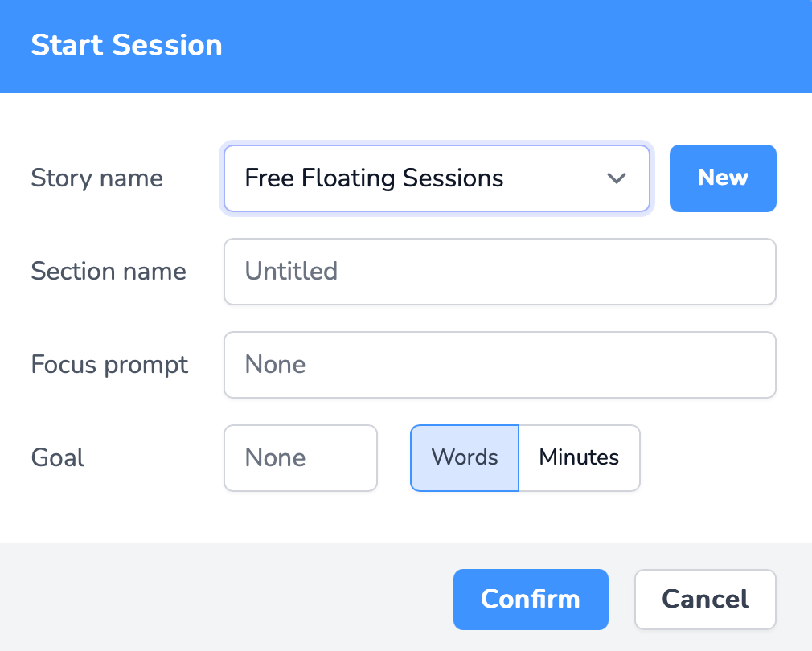Click into the Focus prompt field
Viewport: 812px width, 651px height.
pos(499,365)
